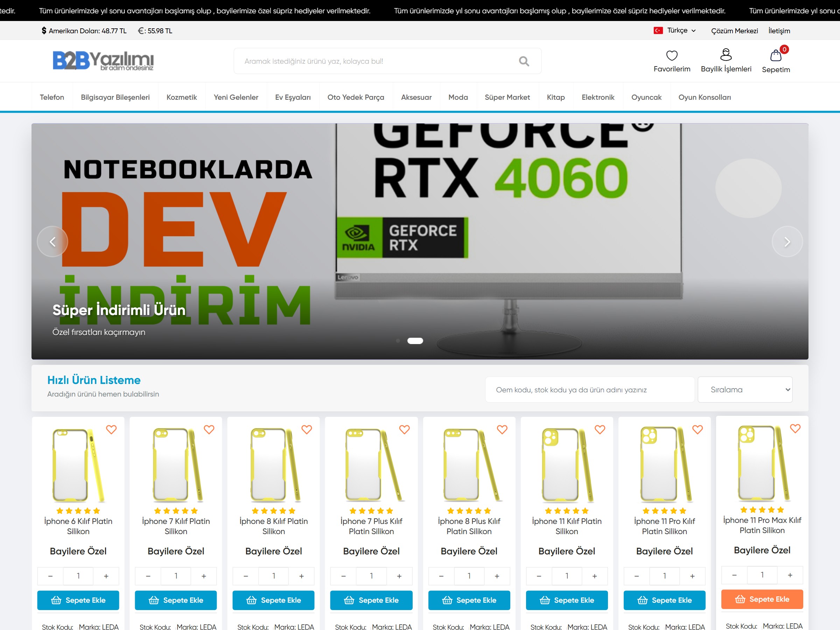Click İphone 7 Plus Kılıf Platin Silikon title

[x=371, y=526]
